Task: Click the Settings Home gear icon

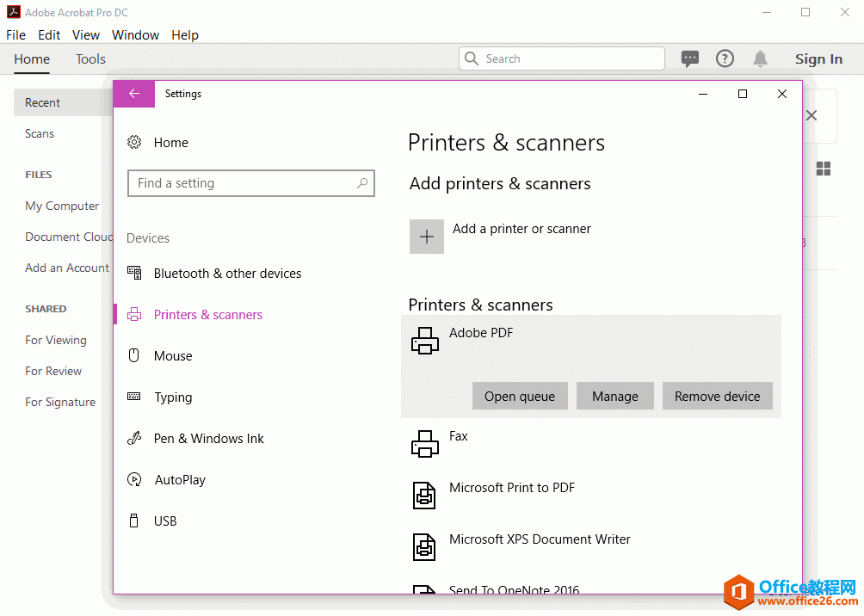Action: [135, 142]
